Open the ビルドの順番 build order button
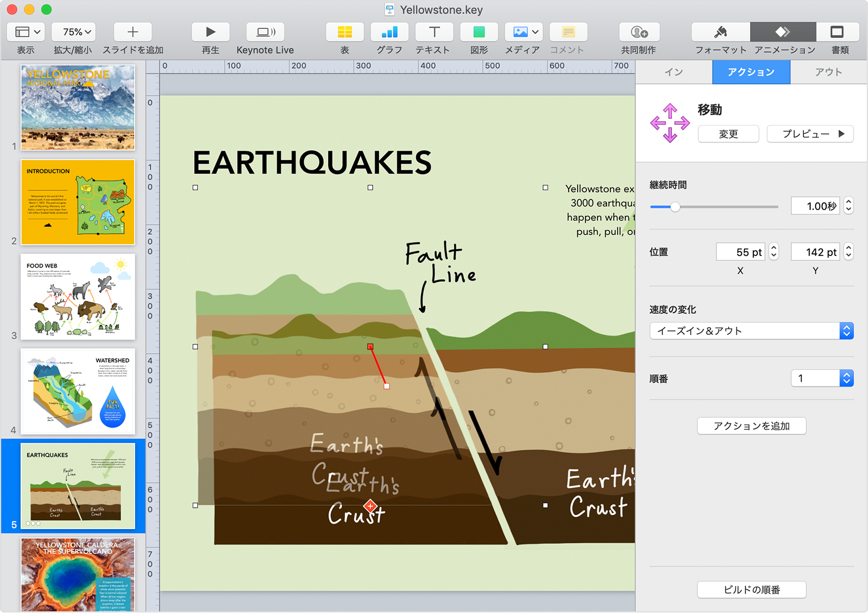 (751, 590)
